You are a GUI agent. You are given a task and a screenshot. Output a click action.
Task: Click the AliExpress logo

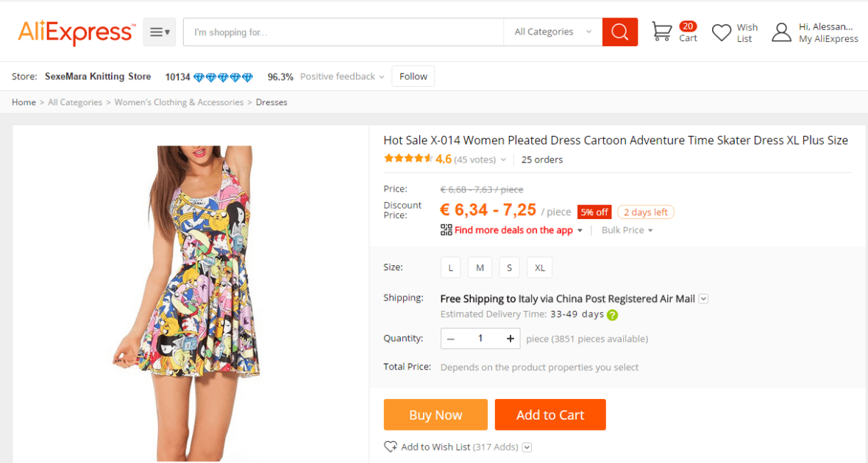77,32
